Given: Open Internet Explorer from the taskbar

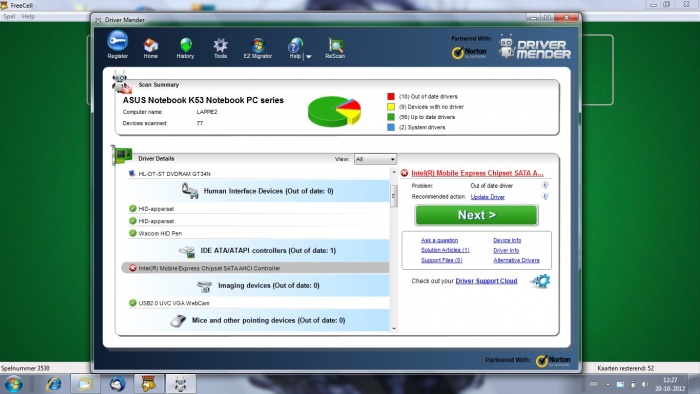Looking at the screenshot, I should 54,384.
